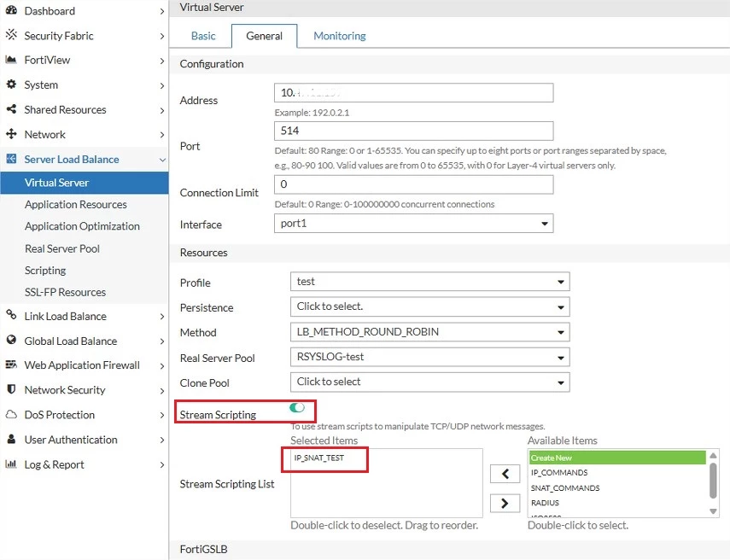
Task: Click the Address input field
Action: pyautogui.click(x=413, y=93)
